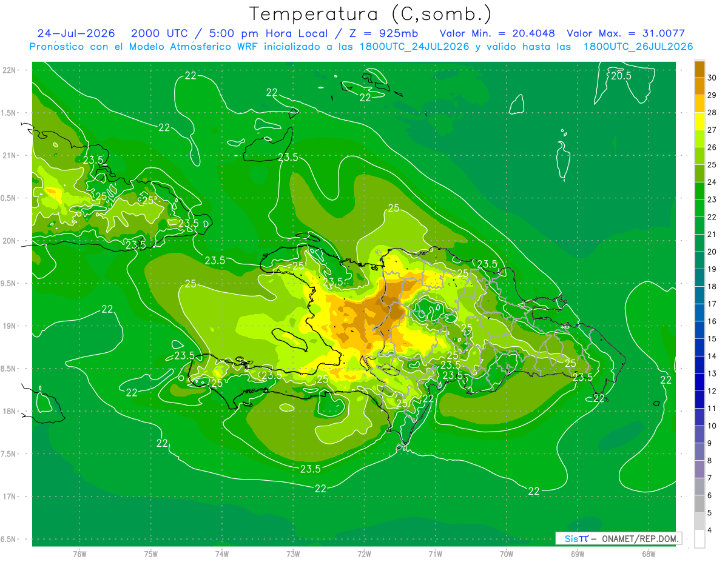Viewport: 728px width, 562px height.
Task: Click the purple swatch between 7 and 8
Action: pos(699,469)
